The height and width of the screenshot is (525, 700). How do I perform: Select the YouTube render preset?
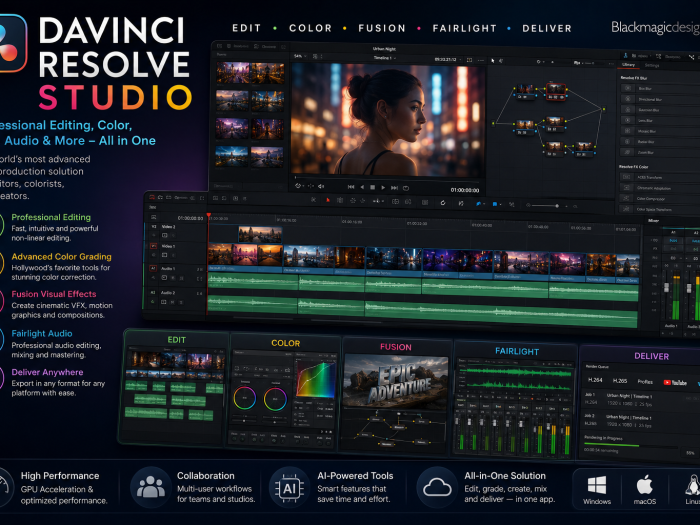[675, 383]
